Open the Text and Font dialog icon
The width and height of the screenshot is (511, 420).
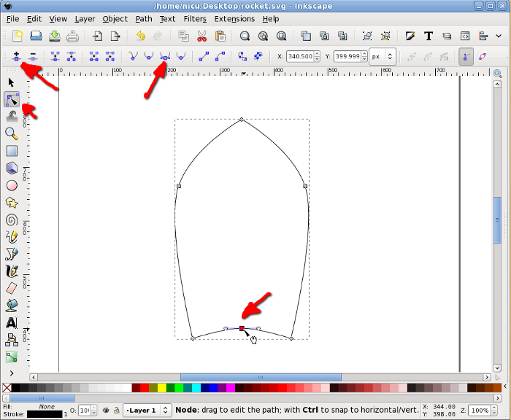click(429, 36)
